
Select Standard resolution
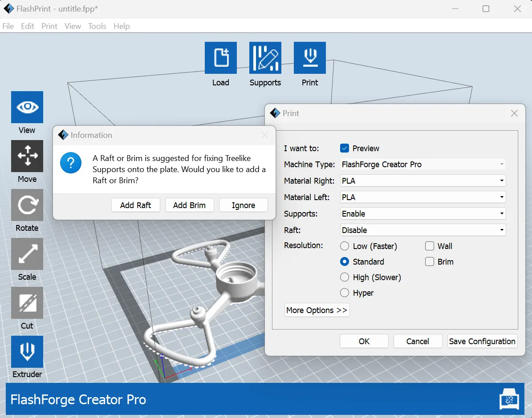[x=345, y=261]
